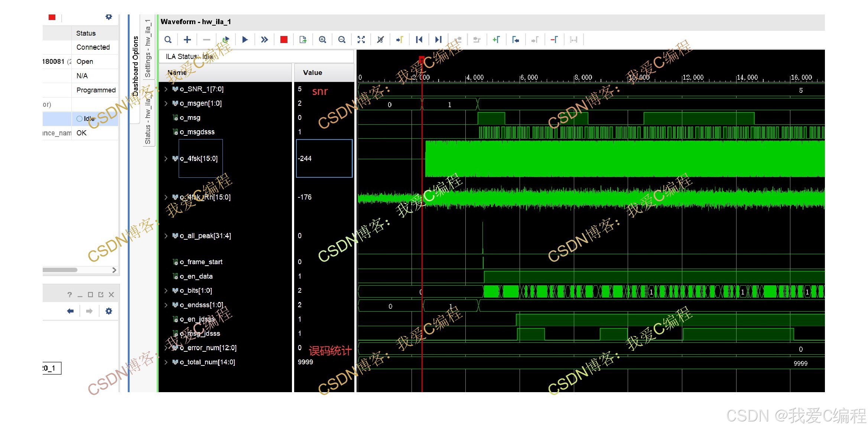Switch to Settings - hw_ila_1 tab
This screenshot has width=868, height=430.
pos(148,48)
